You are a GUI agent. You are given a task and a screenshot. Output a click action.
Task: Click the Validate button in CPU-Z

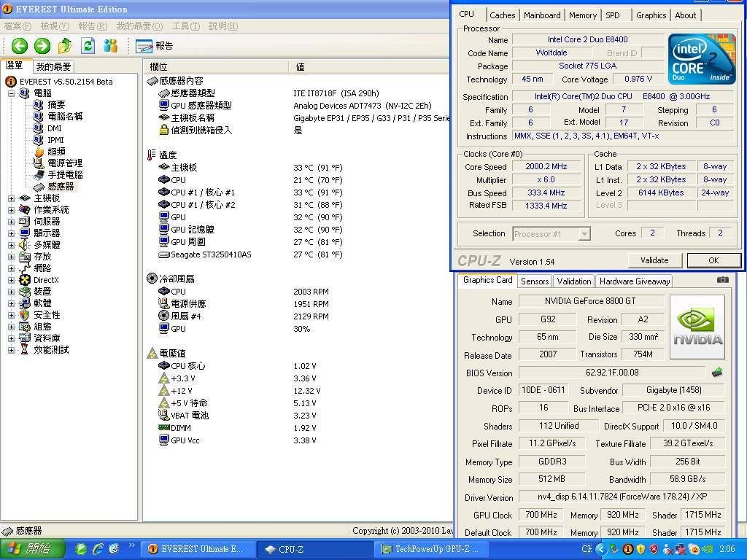click(x=654, y=260)
